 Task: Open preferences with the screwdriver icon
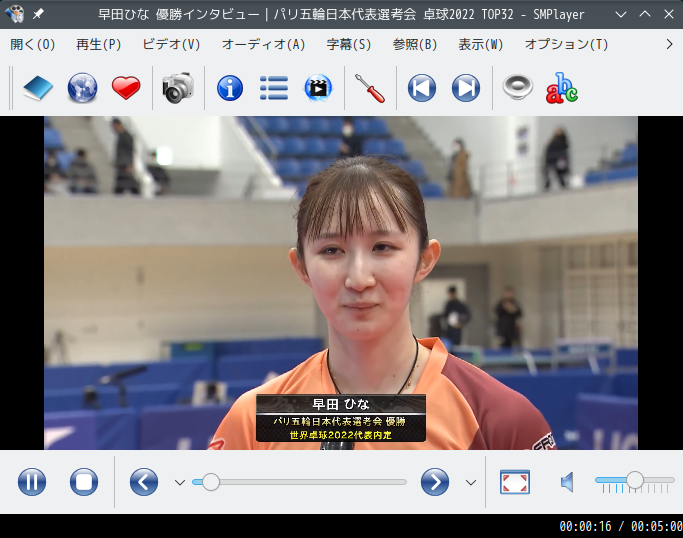[x=370, y=88]
